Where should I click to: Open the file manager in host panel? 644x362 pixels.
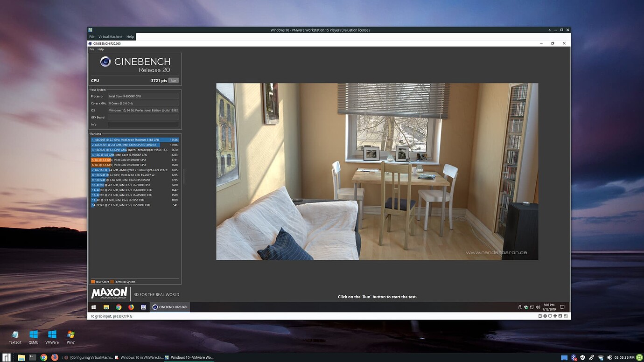tap(21, 358)
